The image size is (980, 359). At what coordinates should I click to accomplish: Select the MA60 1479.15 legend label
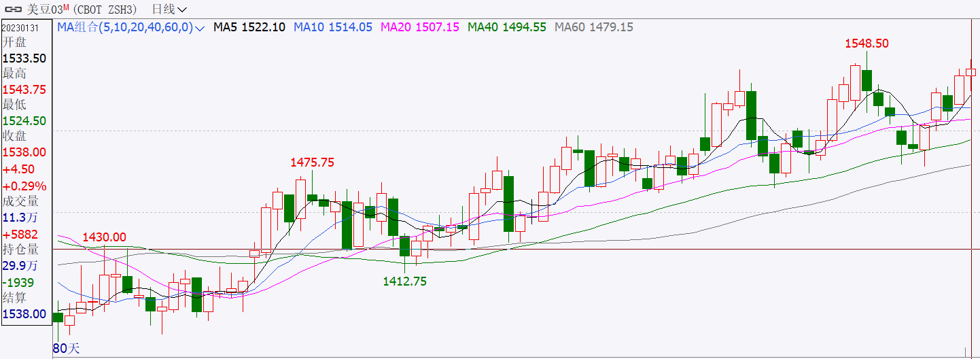594,27
